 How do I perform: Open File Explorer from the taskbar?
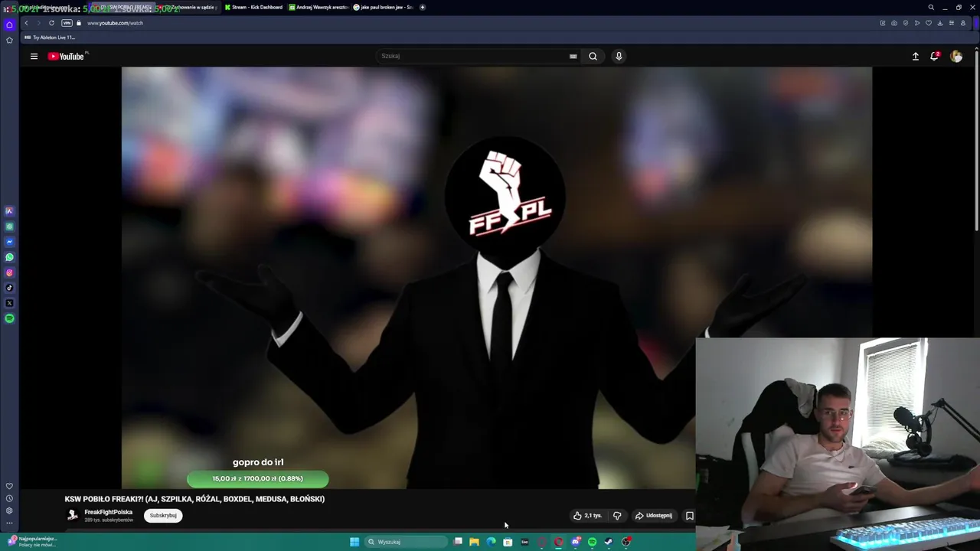coord(474,542)
